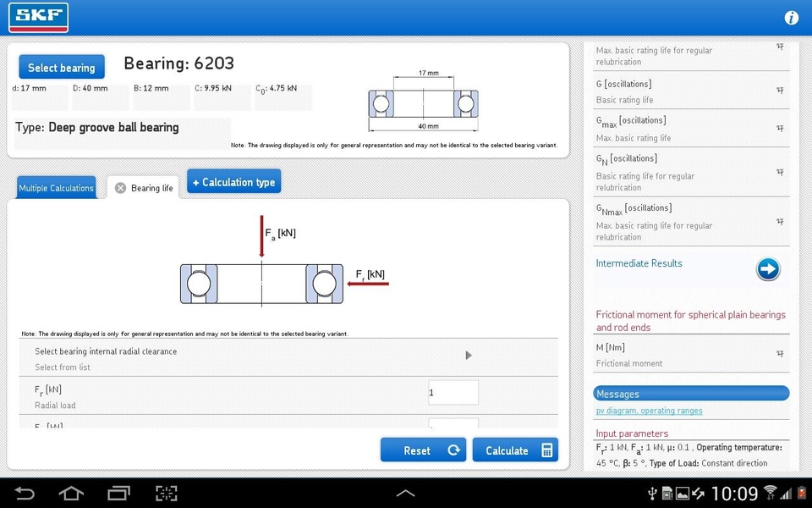Click the Calculate button
Image resolution: width=812 pixels, height=508 pixels.
[515, 450]
